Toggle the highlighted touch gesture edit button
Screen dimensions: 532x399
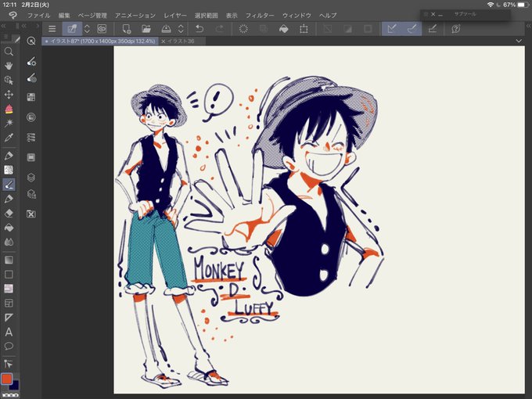point(72,29)
